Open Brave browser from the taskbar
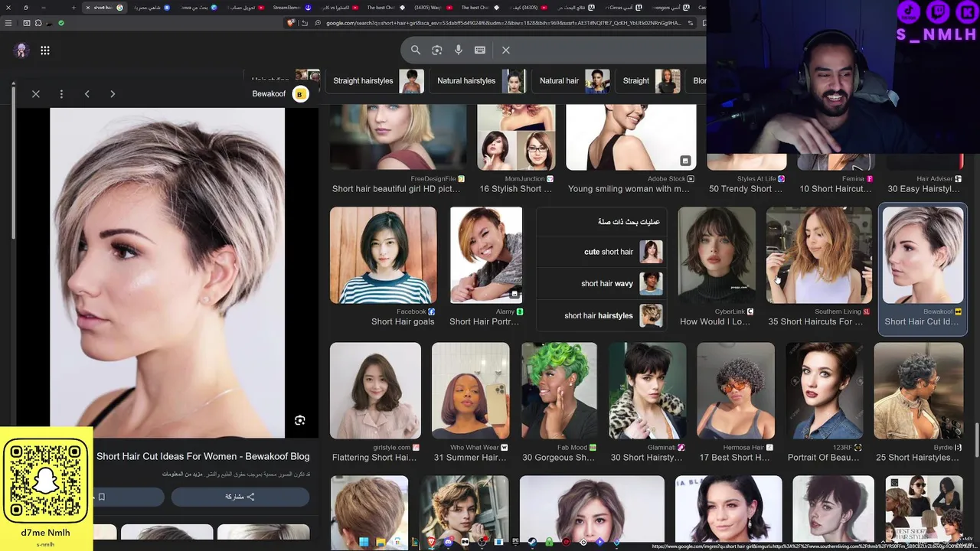This screenshot has width=980, height=551. tap(431, 542)
